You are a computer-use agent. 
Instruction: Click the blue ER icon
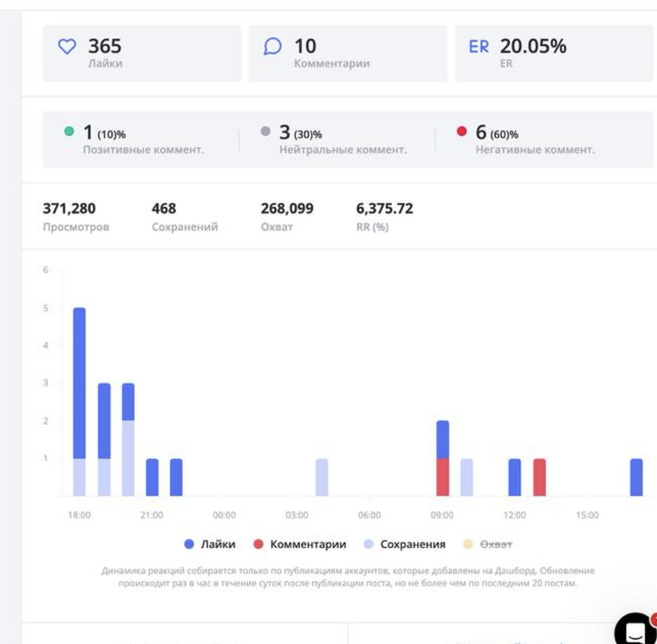(x=478, y=47)
